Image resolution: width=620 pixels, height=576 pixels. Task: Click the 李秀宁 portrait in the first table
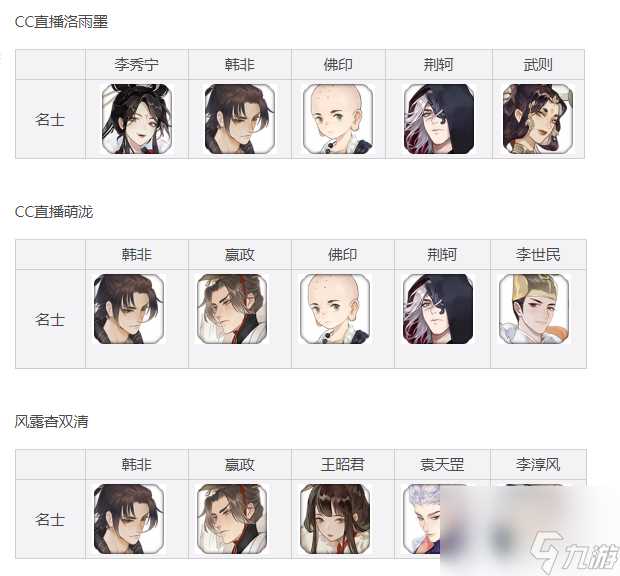coord(137,119)
